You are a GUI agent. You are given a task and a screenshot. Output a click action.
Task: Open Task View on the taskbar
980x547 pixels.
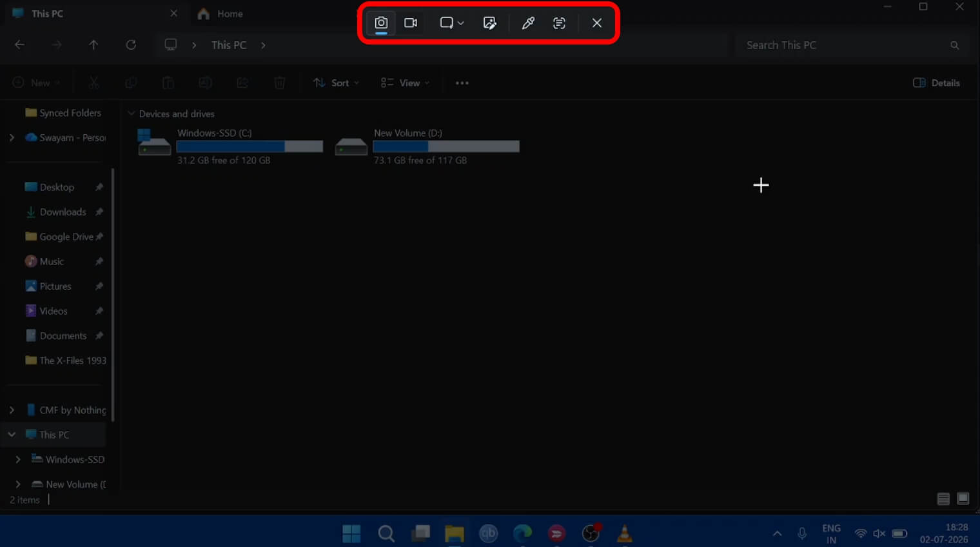tap(421, 533)
